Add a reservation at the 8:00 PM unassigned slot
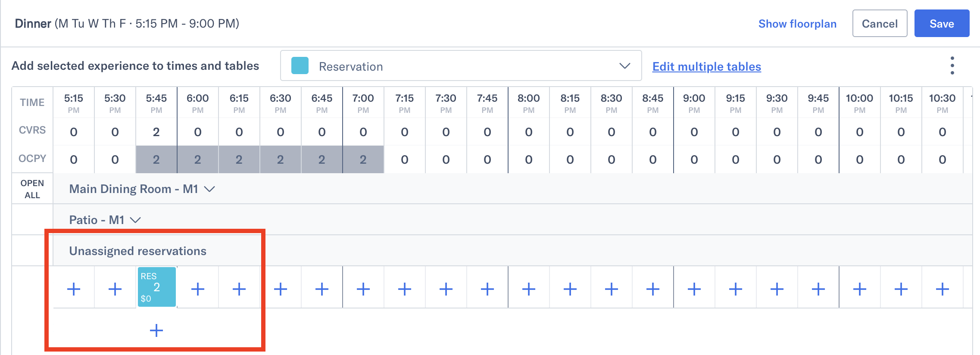This screenshot has width=980, height=355. 528,289
